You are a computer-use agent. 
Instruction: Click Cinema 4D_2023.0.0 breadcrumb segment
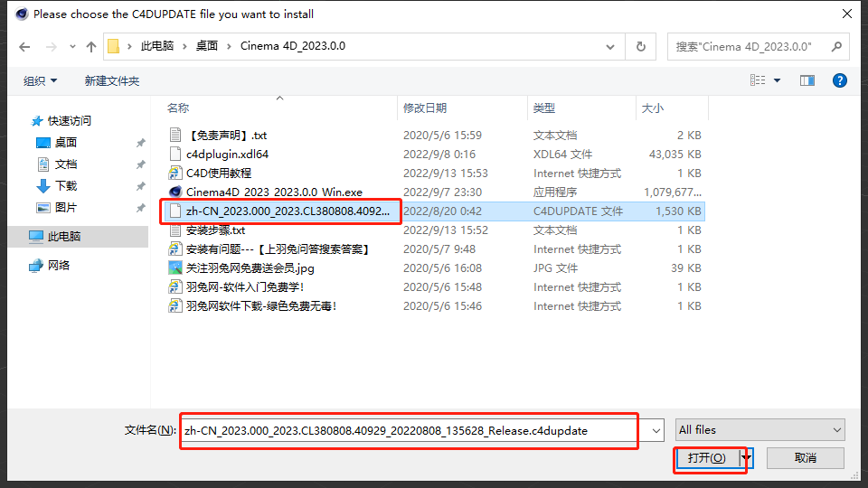click(292, 46)
